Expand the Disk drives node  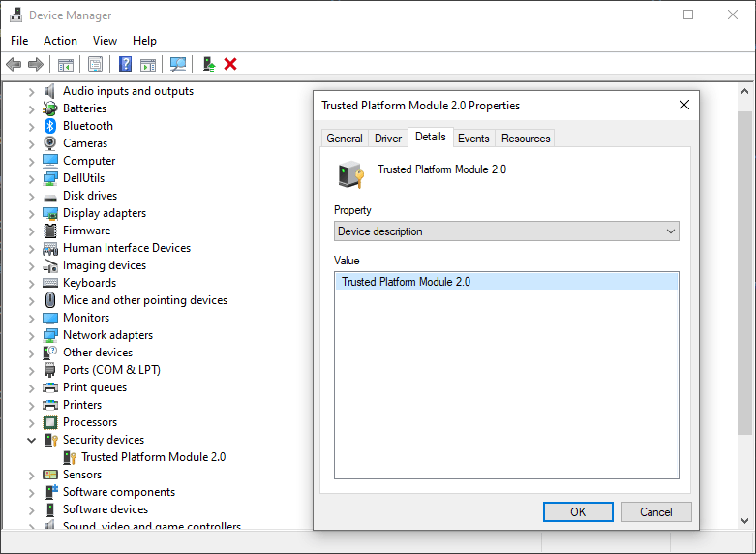[31, 197]
